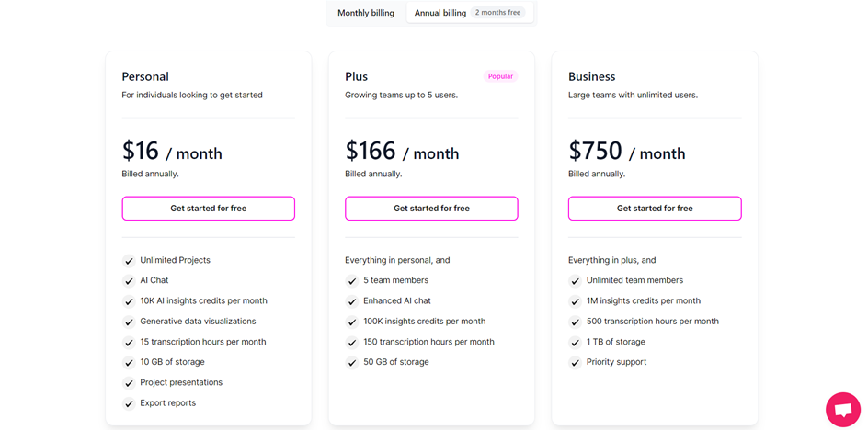The image size is (868, 430).
Task: Click checkmark icon beside Unlimited Projects
Action: (x=129, y=261)
